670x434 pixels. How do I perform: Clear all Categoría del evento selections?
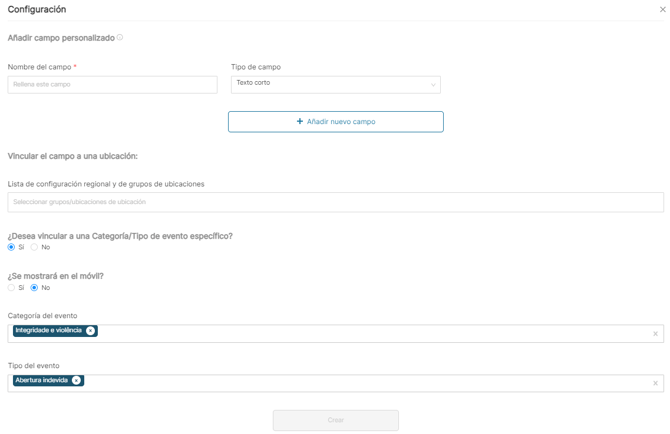click(656, 334)
